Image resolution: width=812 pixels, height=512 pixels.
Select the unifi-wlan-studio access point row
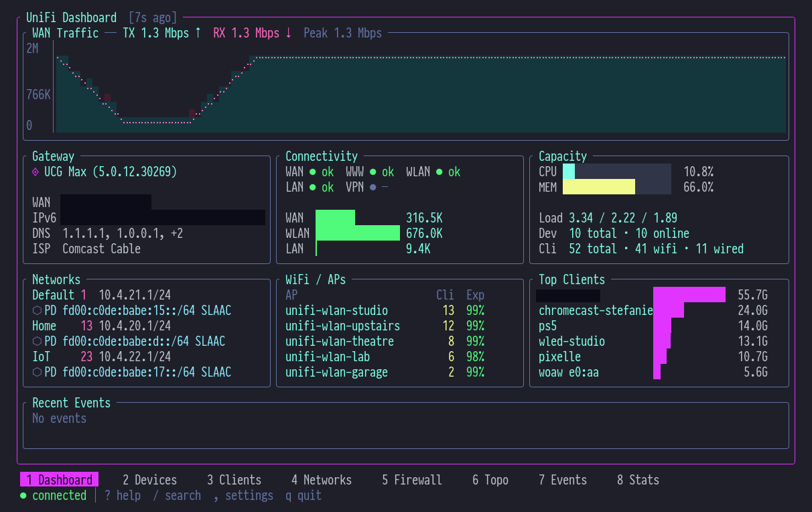pos(336,311)
